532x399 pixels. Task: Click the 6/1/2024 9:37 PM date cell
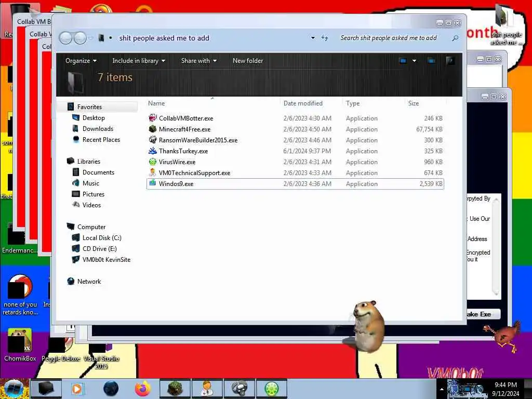pos(307,151)
